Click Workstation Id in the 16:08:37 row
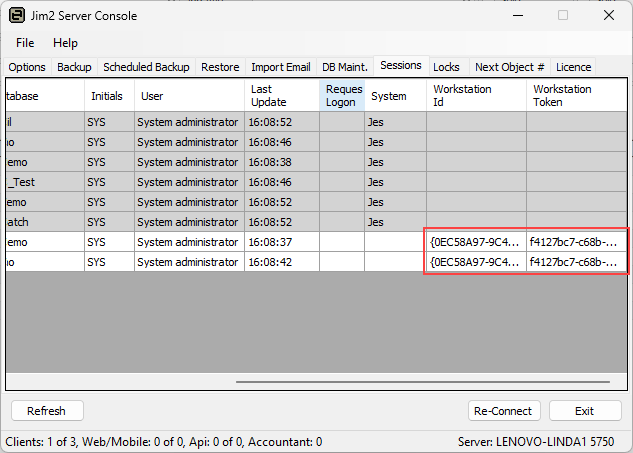633x453 pixels. (x=476, y=242)
